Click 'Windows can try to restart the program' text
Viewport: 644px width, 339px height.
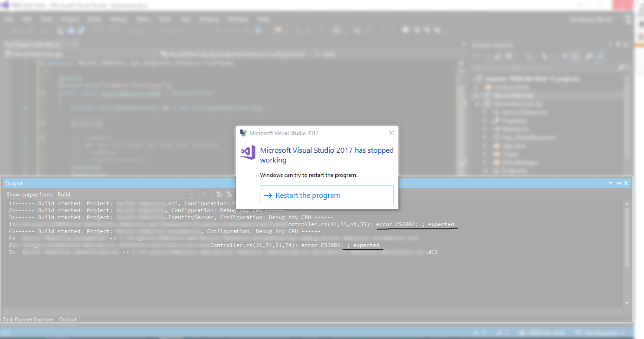(308, 175)
